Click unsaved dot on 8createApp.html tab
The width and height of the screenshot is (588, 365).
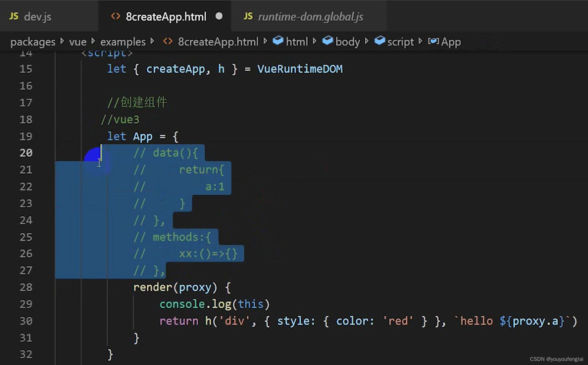219,16
